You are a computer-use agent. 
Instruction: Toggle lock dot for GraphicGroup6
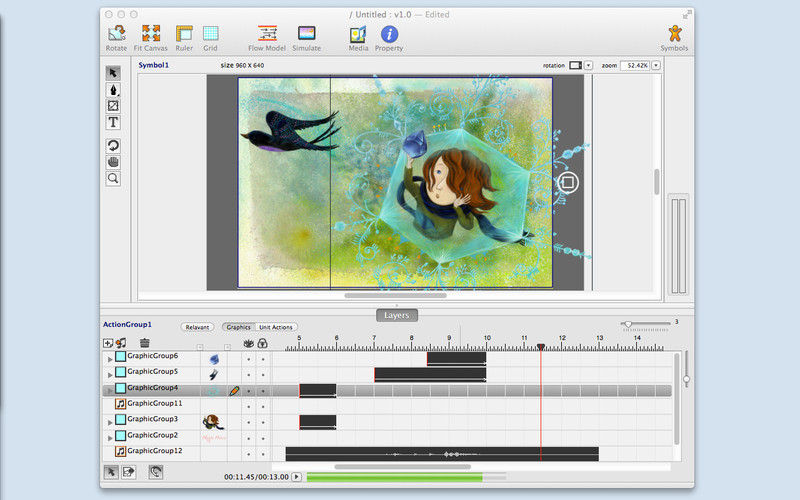click(263, 359)
